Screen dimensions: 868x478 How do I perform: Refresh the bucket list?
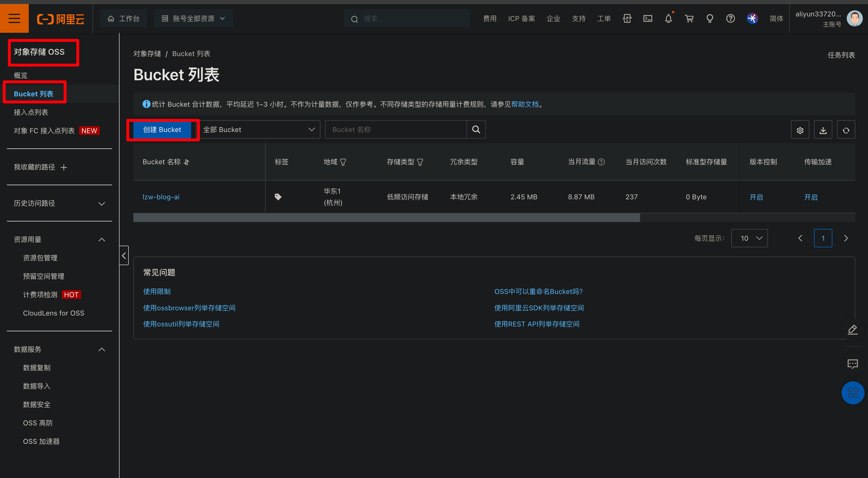[846, 130]
